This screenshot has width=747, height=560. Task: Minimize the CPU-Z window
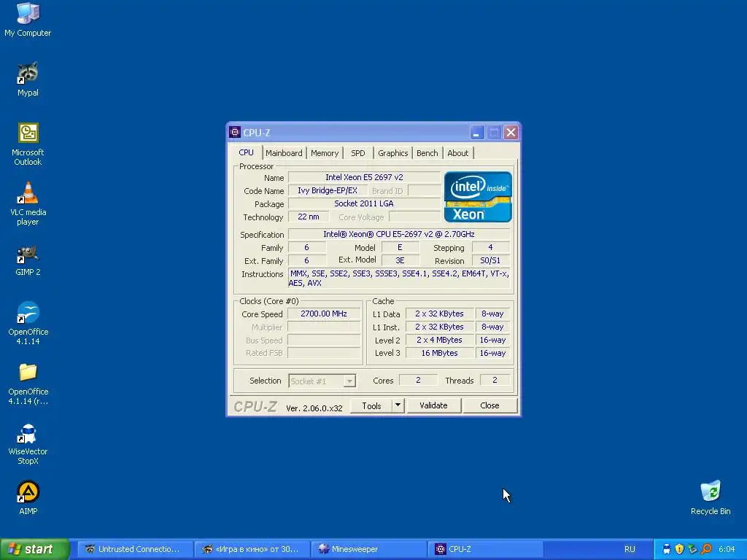477,133
